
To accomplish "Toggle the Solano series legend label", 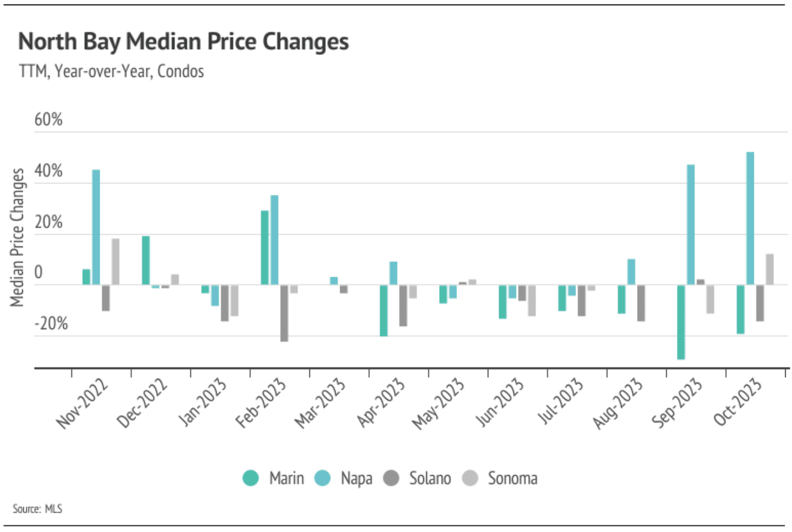I will 430,478.
